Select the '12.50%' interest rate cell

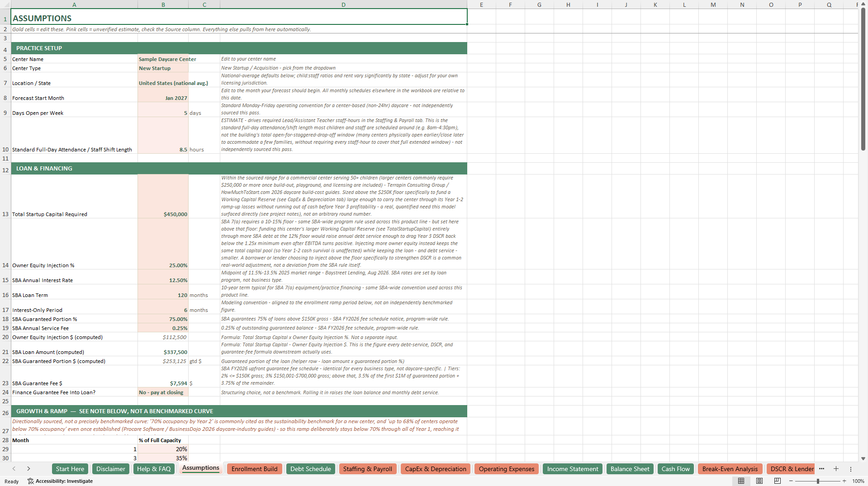tap(163, 277)
